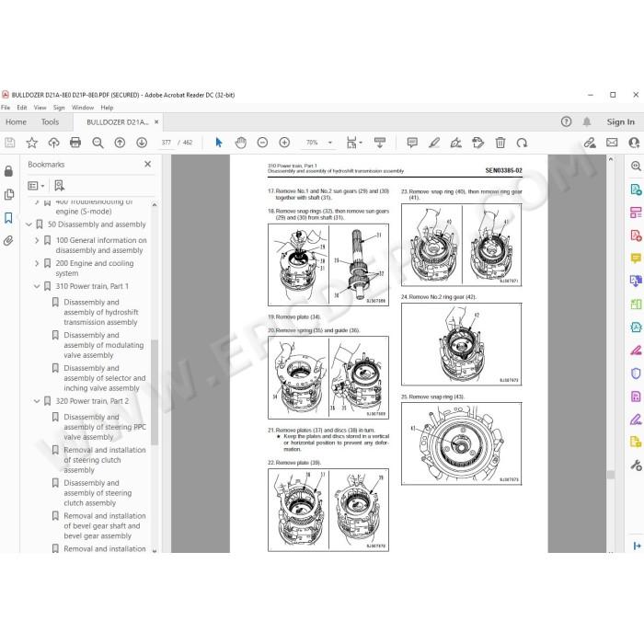
Task: Open the Window menu
Action: [x=83, y=108]
